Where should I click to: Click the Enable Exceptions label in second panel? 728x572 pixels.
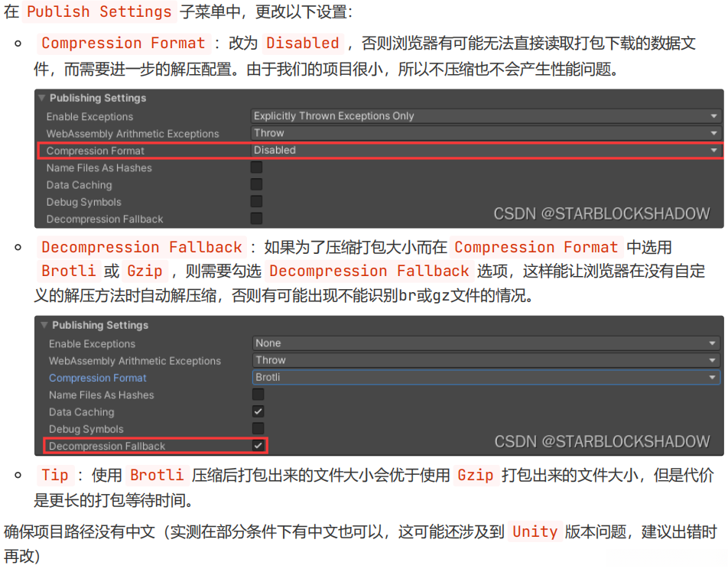(92, 343)
